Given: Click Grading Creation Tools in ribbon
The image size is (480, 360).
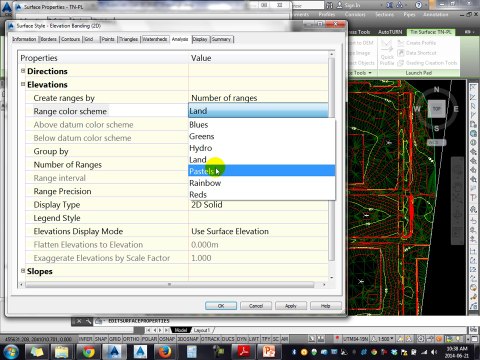Looking at the screenshot, I should 427,63.
